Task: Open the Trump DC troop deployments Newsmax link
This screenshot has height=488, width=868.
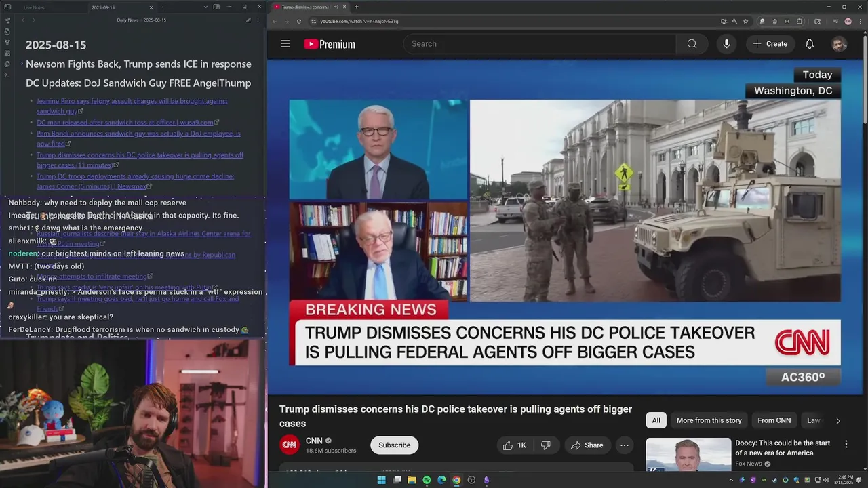Action: click(x=135, y=181)
